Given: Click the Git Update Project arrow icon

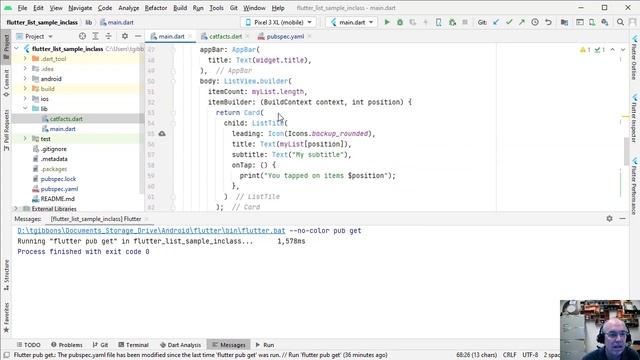Looking at the screenshot, I should pos(496,22).
